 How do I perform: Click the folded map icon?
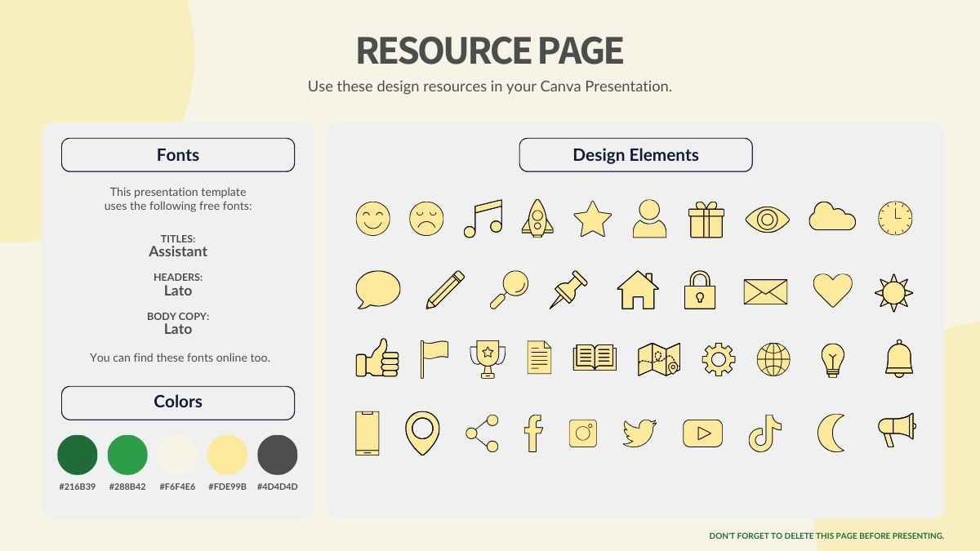pyautogui.click(x=659, y=359)
